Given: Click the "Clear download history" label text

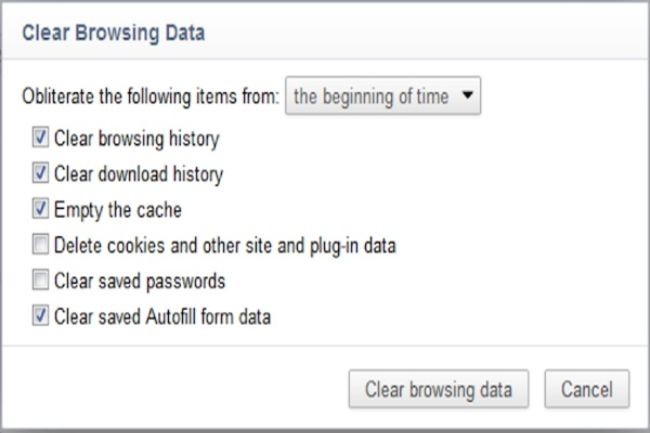Looking at the screenshot, I should 138,174.
